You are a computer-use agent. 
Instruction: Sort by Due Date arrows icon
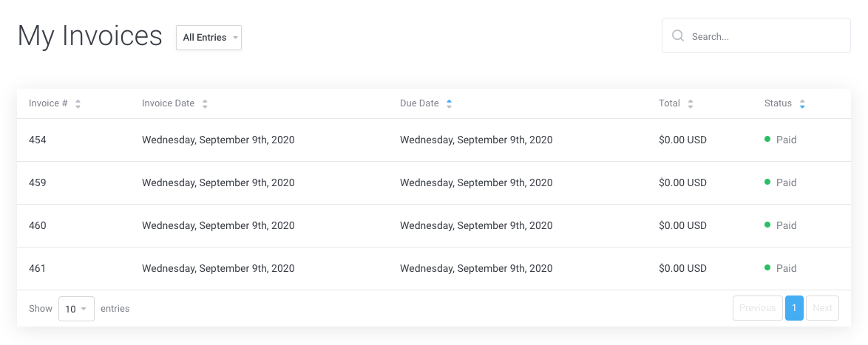tap(449, 104)
